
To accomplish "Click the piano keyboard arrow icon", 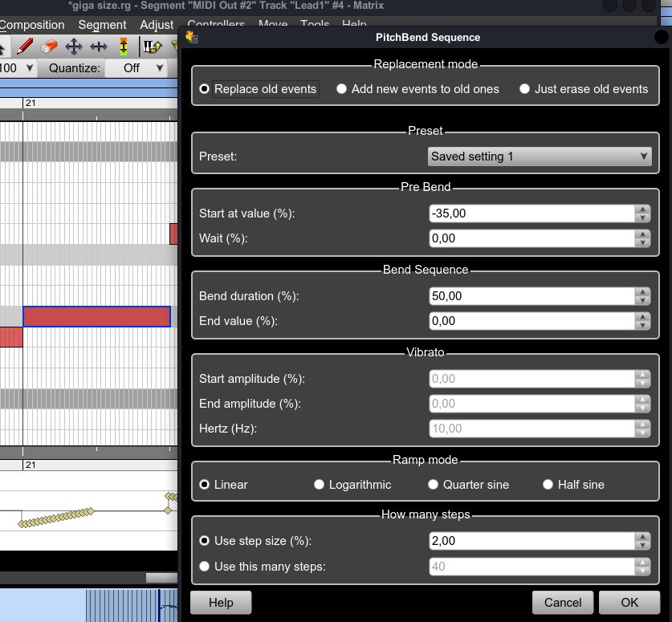I will (x=153, y=46).
